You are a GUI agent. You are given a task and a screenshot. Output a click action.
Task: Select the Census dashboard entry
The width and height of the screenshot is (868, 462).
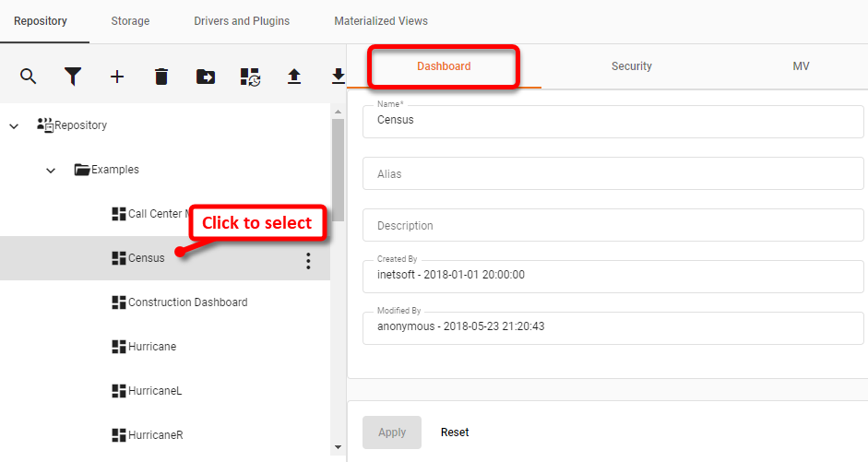point(146,258)
